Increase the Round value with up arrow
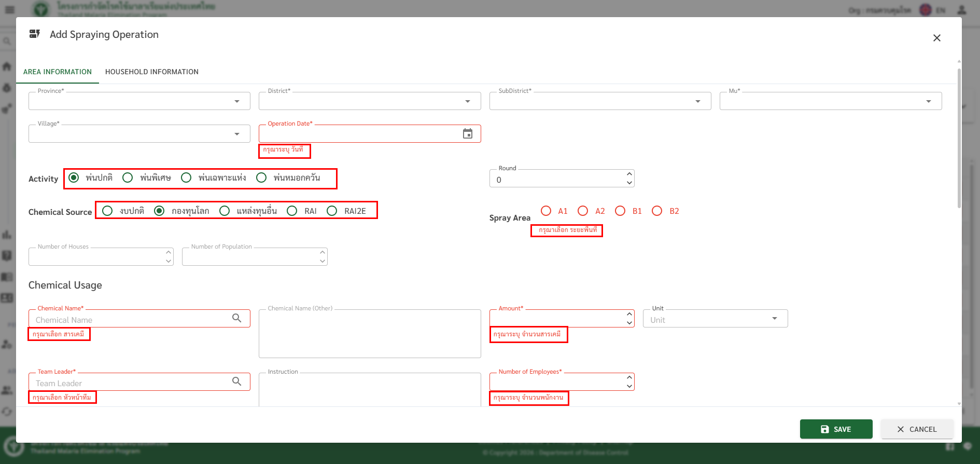The height and width of the screenshot is (464, 980). 629,174
